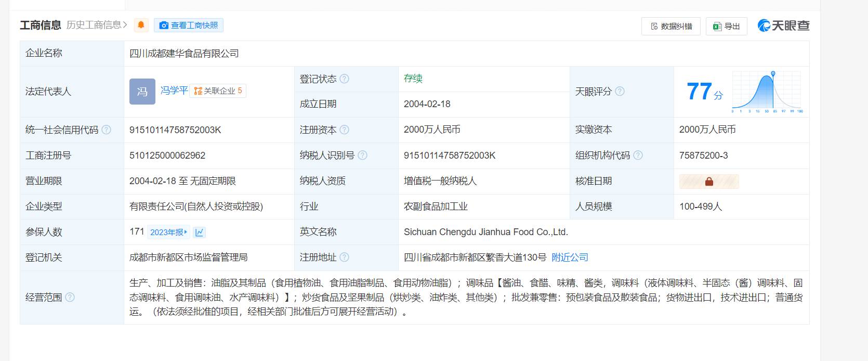This screenshot has width=868, height=361.
Task: Click the 天眼查 logo
Action: (x=784, y=25)
